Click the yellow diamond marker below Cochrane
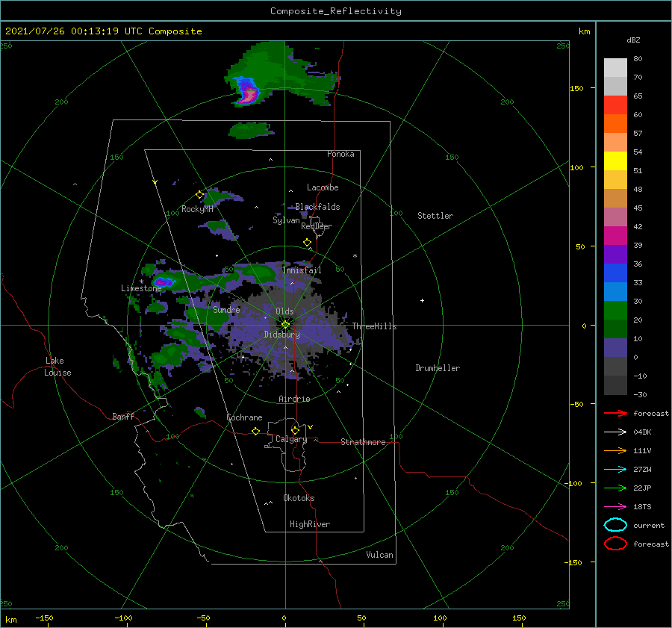The width and height of the screenshot is (672, 628). click(x=255, y=431)
